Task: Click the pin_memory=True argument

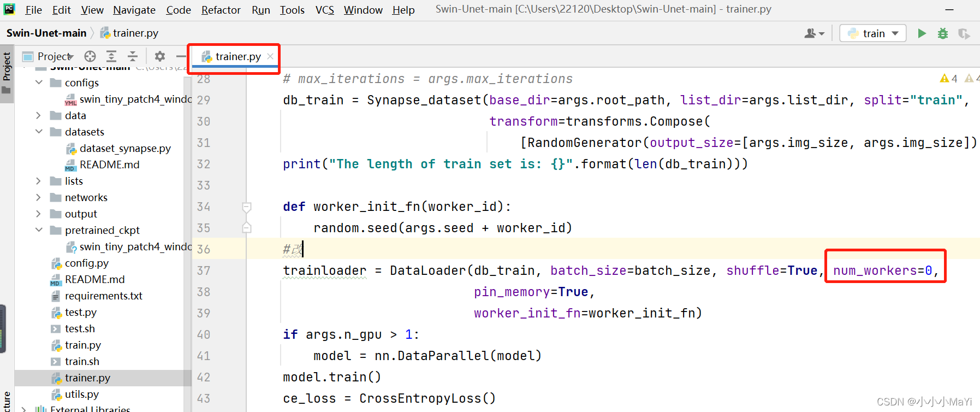Action: (x=534, y=292)
